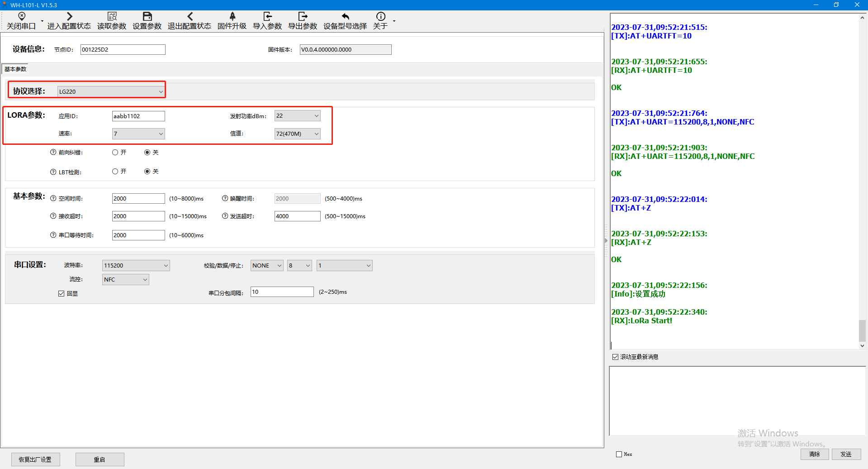
Task: Select the 基本参数 tab
Action: [x=15, y=69]
